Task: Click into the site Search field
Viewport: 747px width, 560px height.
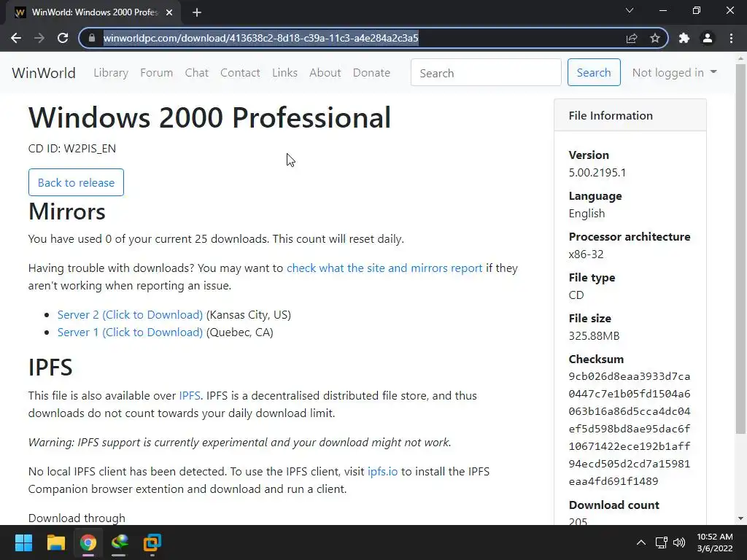Action: (486, 72)
